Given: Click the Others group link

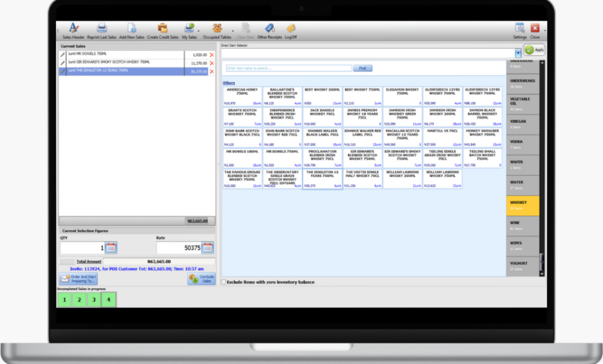Looking at the screenshot, I should pos(229,83).
